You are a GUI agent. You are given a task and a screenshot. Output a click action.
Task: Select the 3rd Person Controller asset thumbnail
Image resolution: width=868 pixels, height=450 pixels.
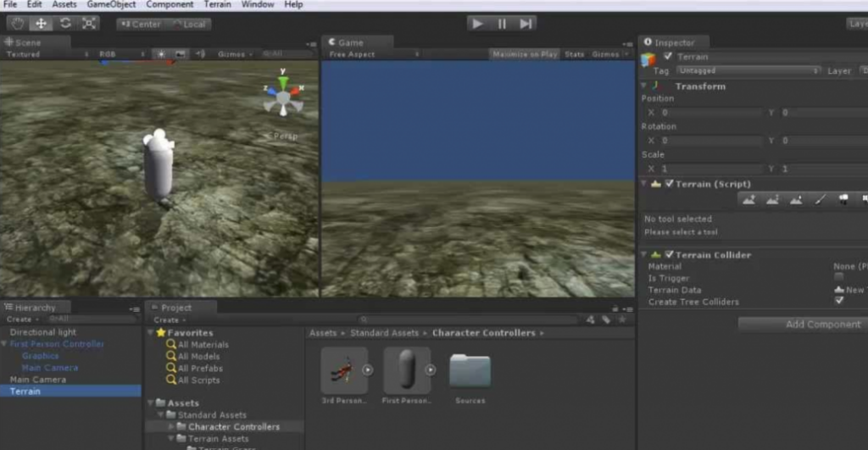(x=344, y=370)
